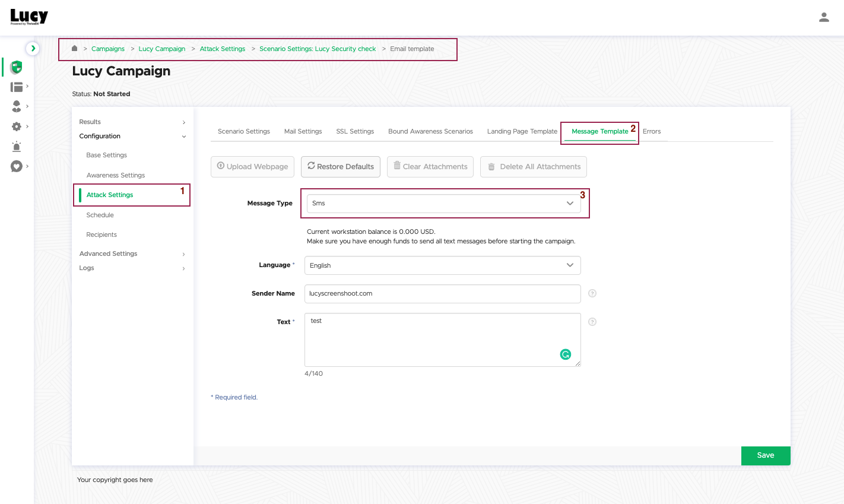Expand settings gear submenu arrow
Screen dimensions: 844x504
pyautogui.click(x=27, y=126)
